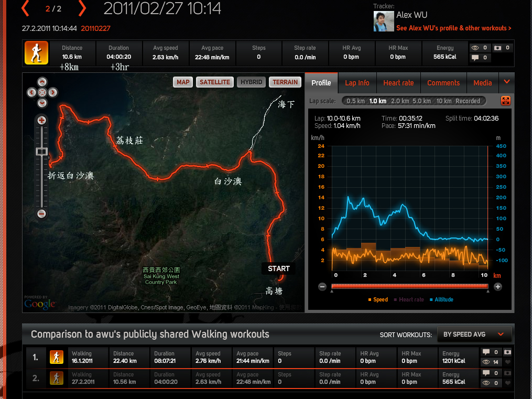The height and width of the screenshot is (399, 532).
Task: Open Alex WU's profile and other workouts
Action: (453, 28)
